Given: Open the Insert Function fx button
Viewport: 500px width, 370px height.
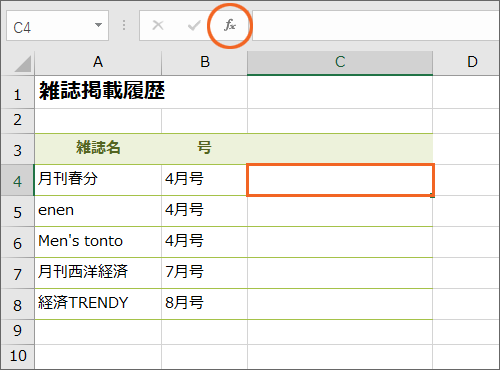Looking at the screenshot, I should click(230, 25).
